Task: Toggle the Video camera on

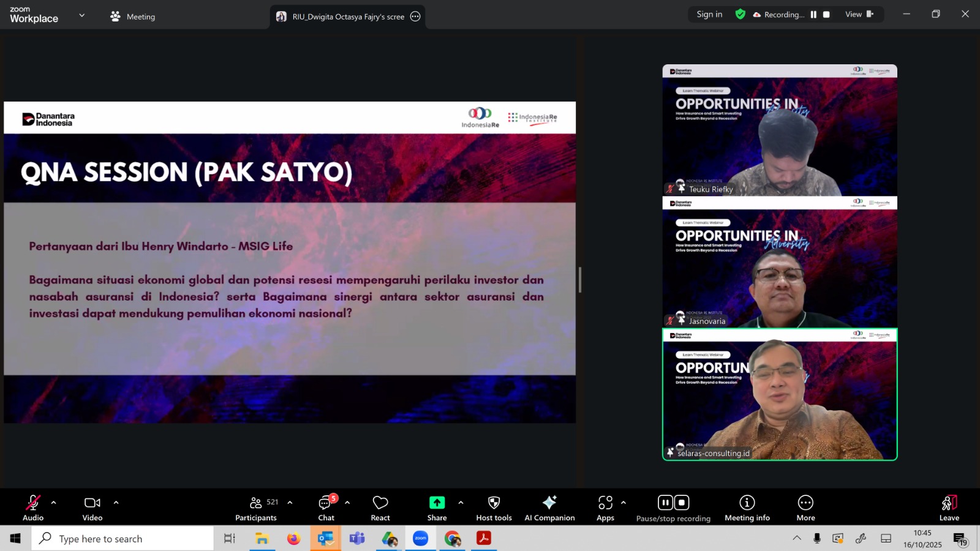Action: [x=92, y=508]
